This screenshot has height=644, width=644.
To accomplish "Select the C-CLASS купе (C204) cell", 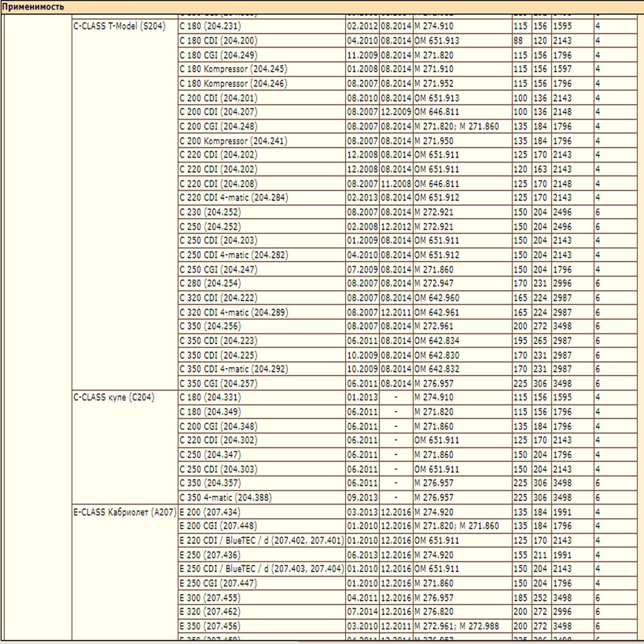I will tap(114, 397).
